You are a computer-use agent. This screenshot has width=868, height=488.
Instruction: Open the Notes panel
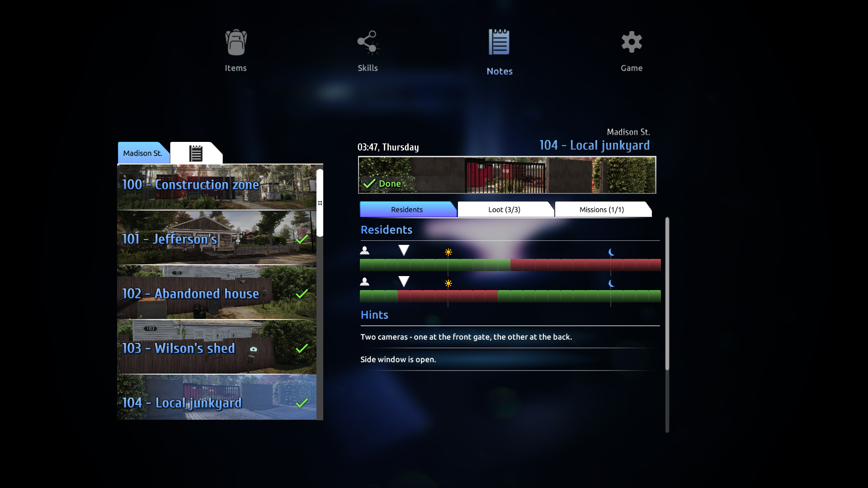(500, 51)
